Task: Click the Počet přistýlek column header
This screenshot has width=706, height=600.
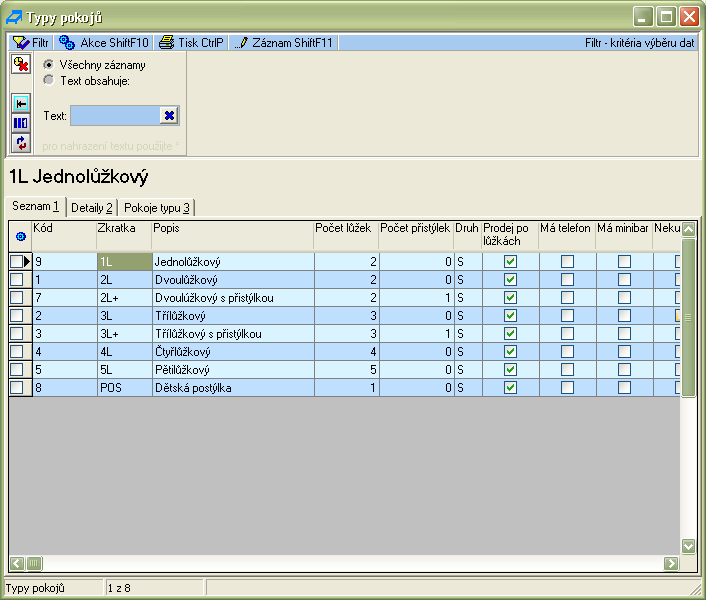Action: [416, 235]
